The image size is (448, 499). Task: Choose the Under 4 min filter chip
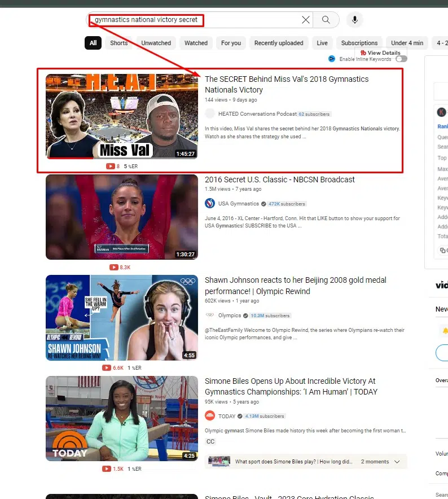[406, 43]
